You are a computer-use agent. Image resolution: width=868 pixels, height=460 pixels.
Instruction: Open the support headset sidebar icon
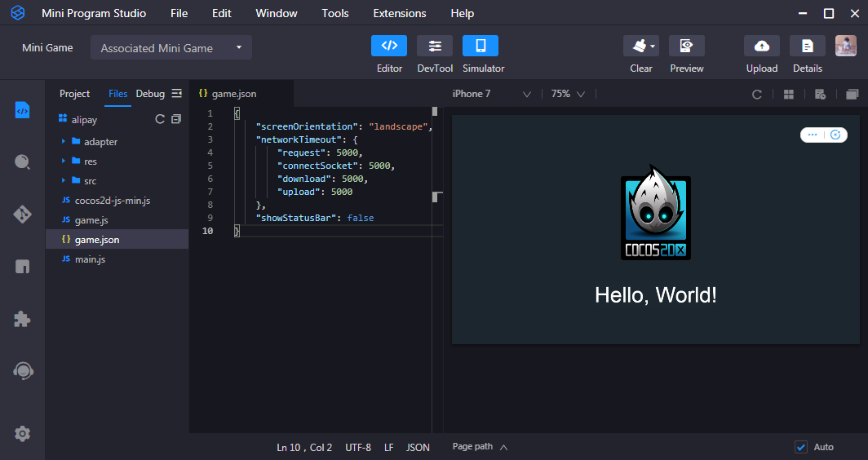(x=23, y=370)
